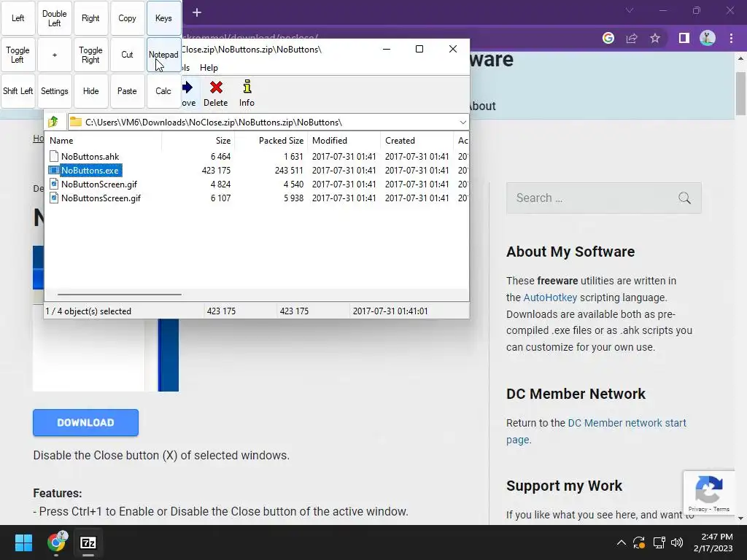Click the 7-Zip taskbar icon
The height and width of the screenshot is (560, 747).
pos(88,542)
